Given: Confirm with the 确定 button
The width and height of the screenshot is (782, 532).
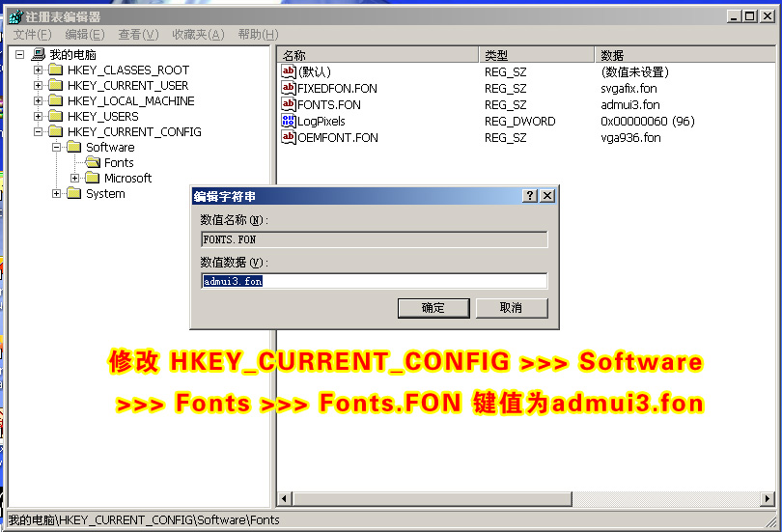Looking at the screenshot, I should tap(433, 308).
